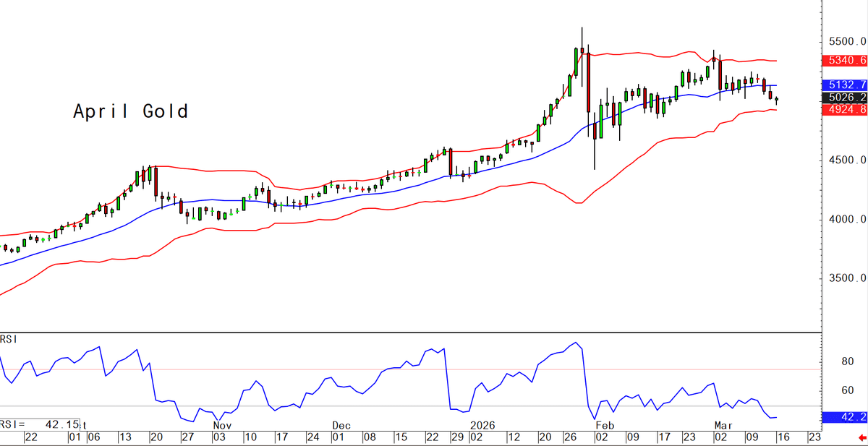
Task: Click the 2026 year label on date axis
Action: 482,426
